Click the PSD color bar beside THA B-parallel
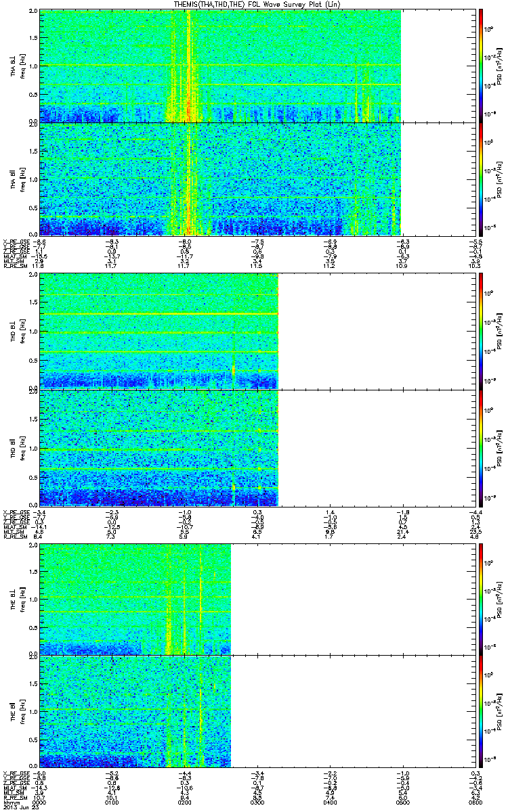 (x=482, y=178)
